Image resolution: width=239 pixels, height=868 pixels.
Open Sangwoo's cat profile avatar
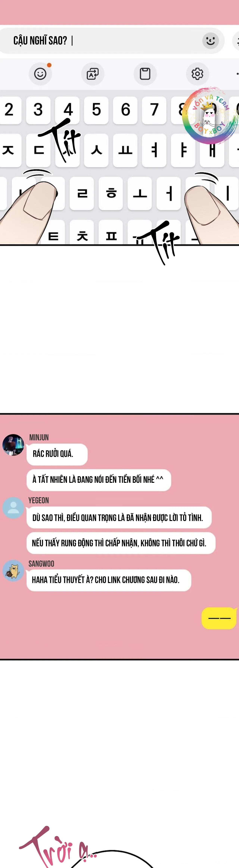tap(13, 571)
